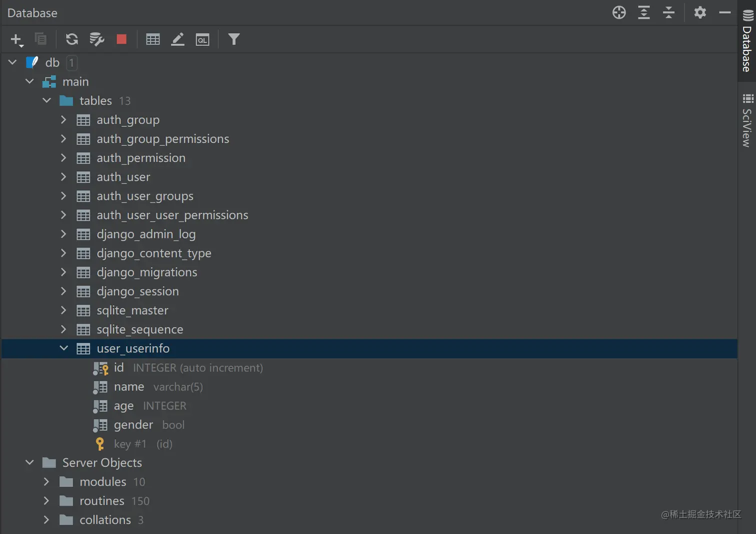Open Data Source Properties wrench icon
The width and height of the screenshot is (756, 534).
pyautogui.click(x=96, y=39)
